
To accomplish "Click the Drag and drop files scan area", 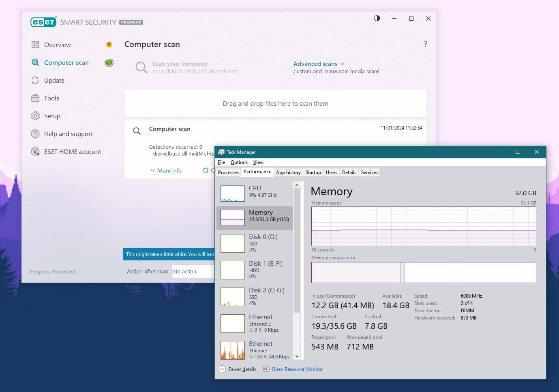I will click(276, 104).
